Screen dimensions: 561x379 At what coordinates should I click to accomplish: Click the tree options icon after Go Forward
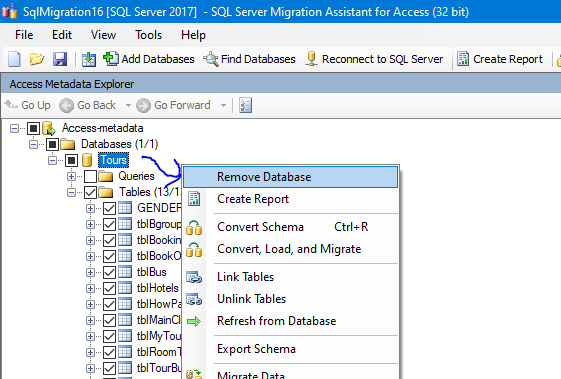[x=245, y=105]
